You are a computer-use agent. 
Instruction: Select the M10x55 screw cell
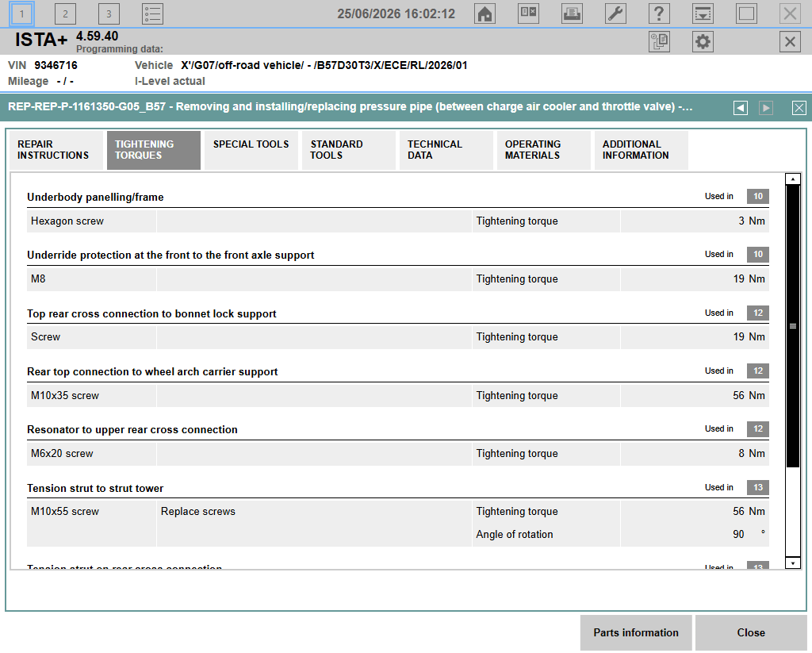coord(91,524)
